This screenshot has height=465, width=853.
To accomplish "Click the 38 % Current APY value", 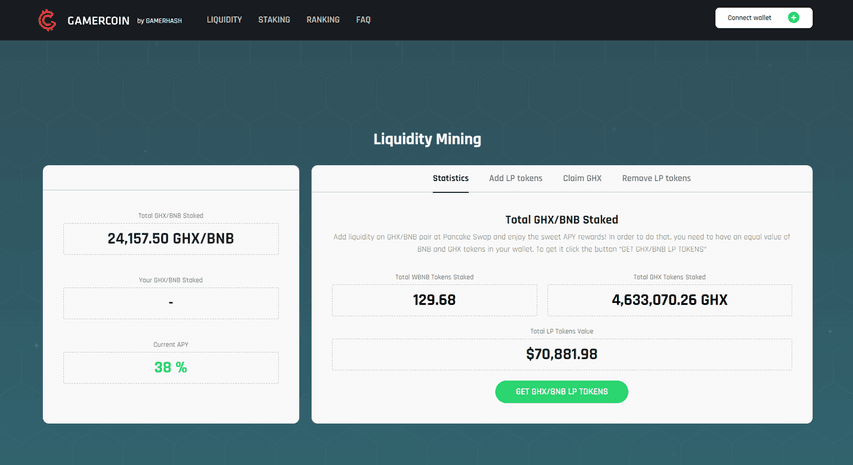I will (x=171, y=368).
